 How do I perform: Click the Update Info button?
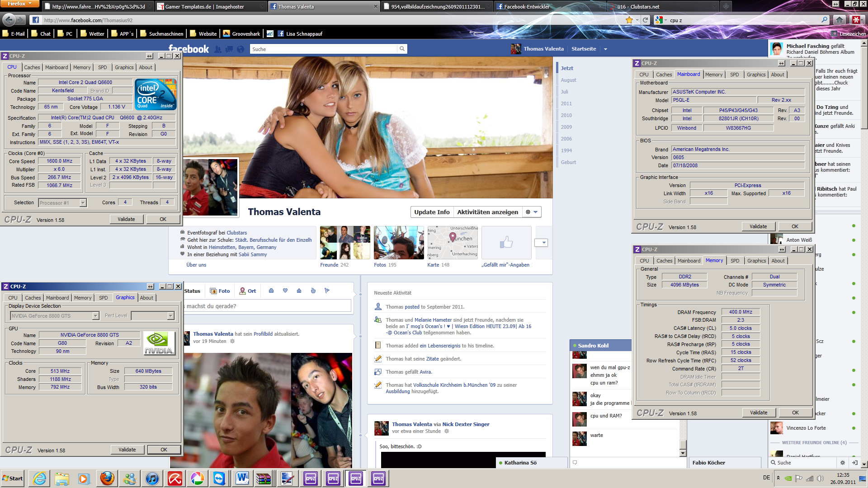pos(432,212)
